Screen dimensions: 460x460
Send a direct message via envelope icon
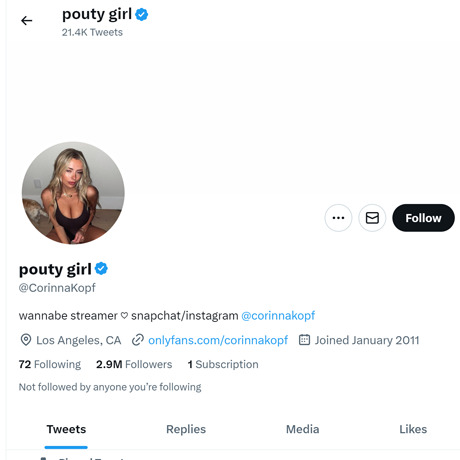pyautogui.click(x=372, y=218)
